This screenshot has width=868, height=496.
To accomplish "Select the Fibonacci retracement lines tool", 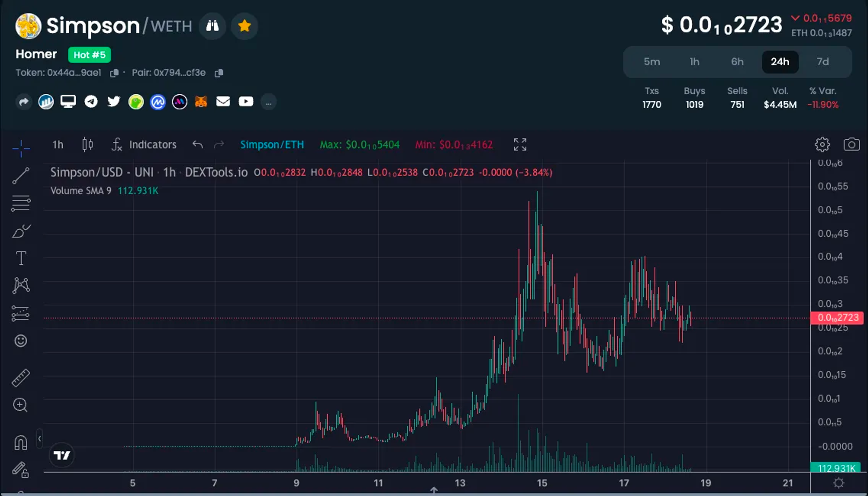I will (21, 204).
